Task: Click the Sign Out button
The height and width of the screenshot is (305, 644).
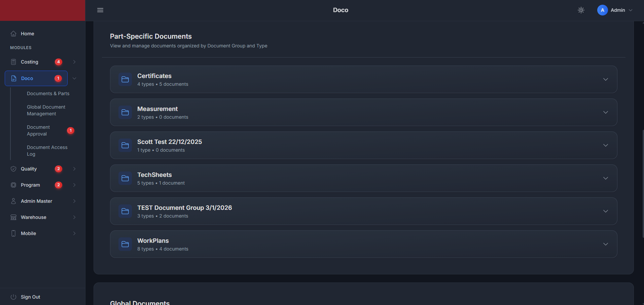Action: (30, 297)
